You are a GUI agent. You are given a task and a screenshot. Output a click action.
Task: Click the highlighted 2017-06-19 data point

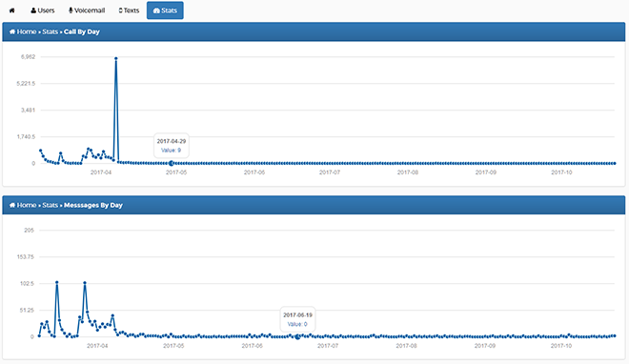tap(297, 337)
